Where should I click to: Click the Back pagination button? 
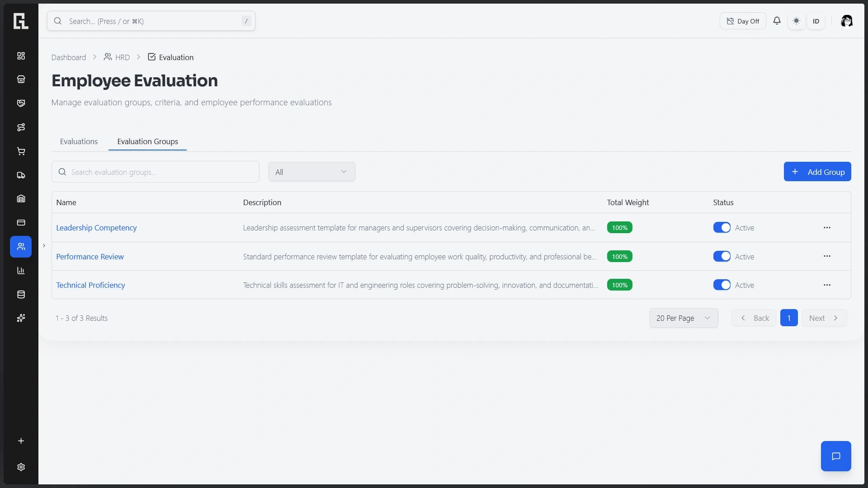point(754,318)
